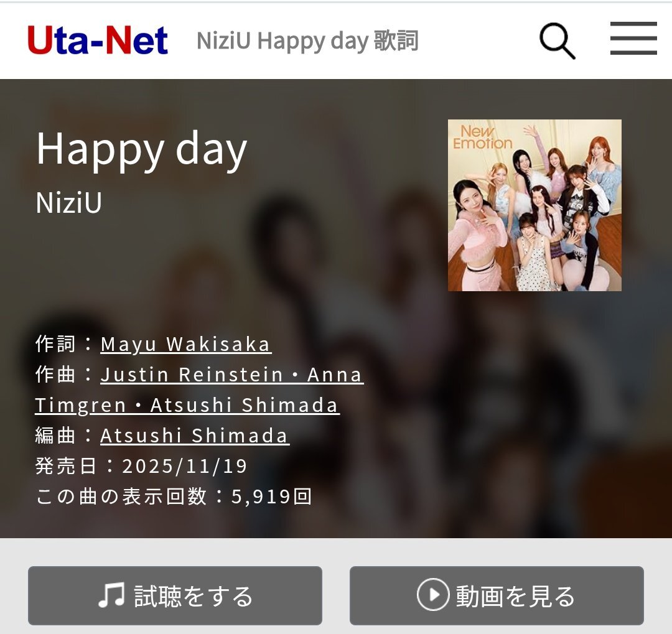Click the header text NiziU Happy day 歌詞

point(307,40)
